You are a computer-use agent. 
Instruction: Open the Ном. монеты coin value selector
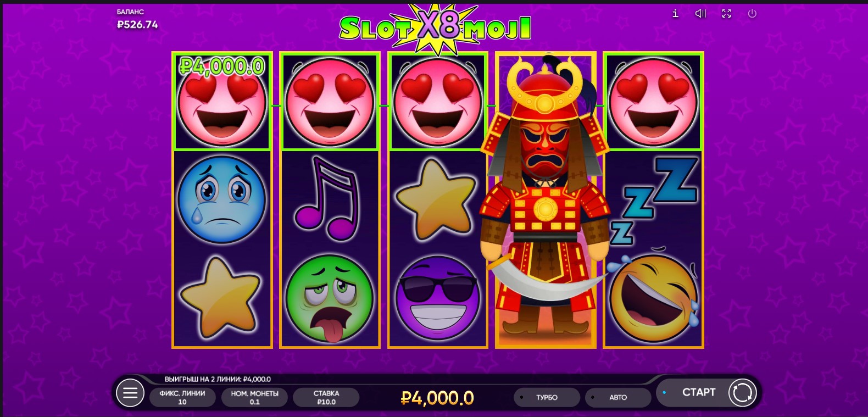(254, 397)
